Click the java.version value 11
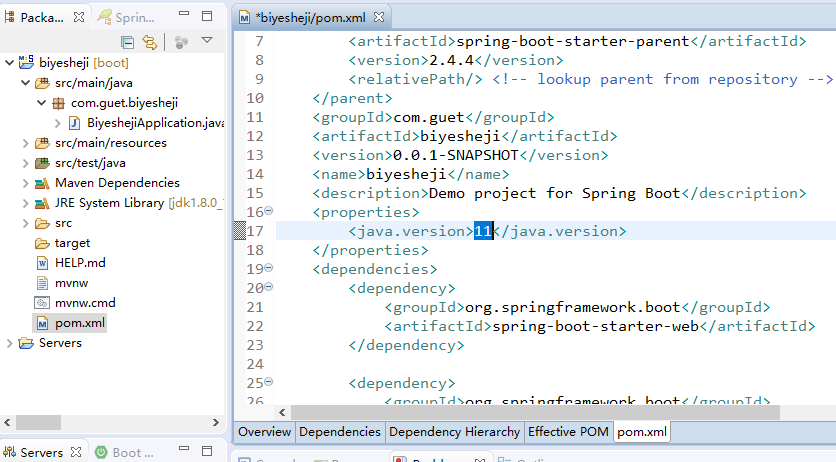 point(483,231)
